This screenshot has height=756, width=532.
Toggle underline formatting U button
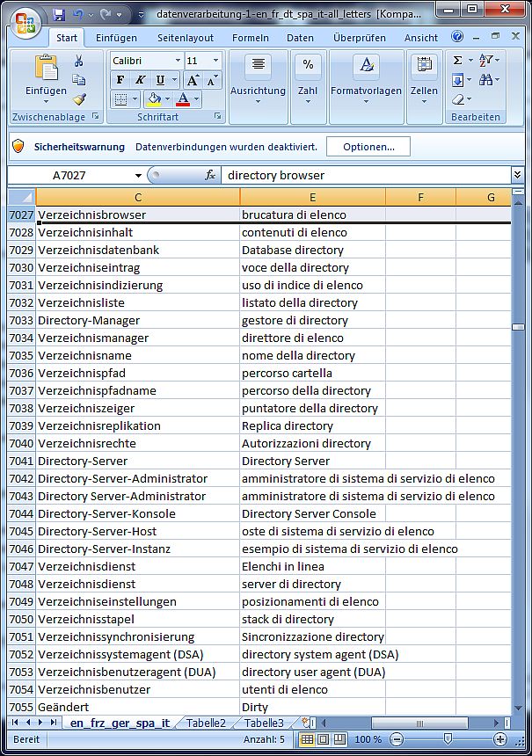tap(160, 80)
